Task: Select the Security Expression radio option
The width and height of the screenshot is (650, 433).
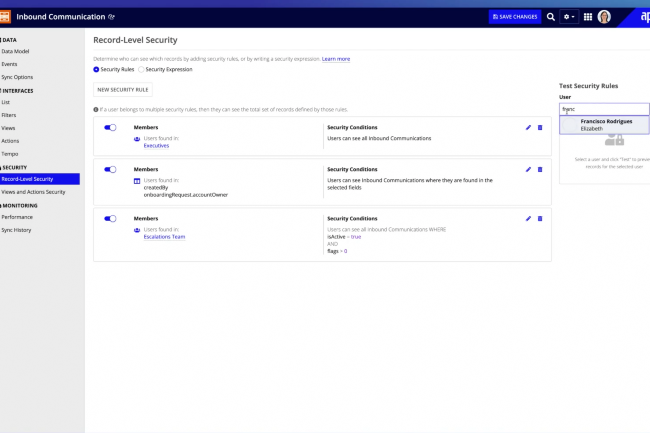Action: point(143,69)
